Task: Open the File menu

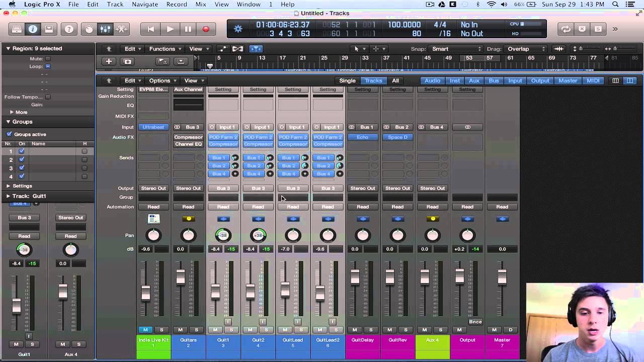Action: (x=73, y=5)
